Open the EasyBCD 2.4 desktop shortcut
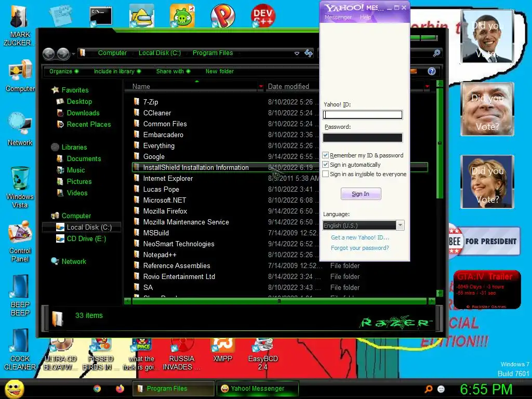The height and width of the screenshot is (399, 532). coord(263,354)
